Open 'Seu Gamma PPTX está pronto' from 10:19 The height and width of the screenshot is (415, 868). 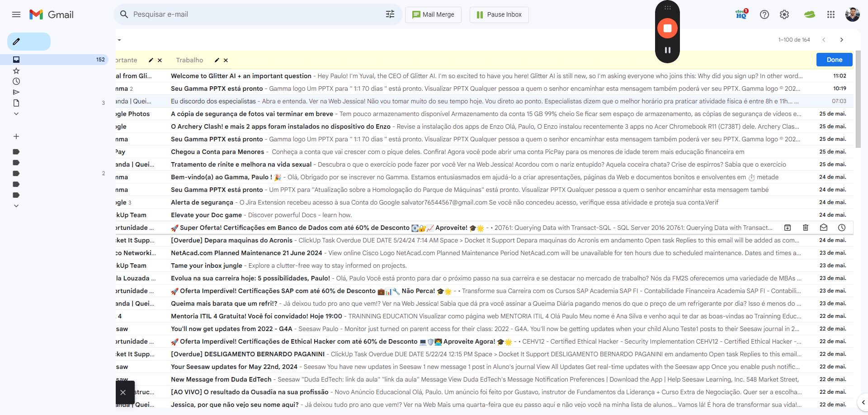click(485, 89)
